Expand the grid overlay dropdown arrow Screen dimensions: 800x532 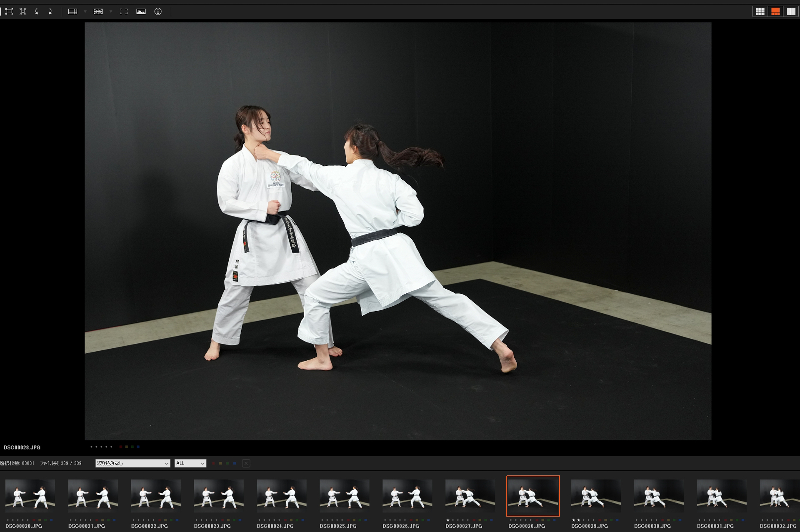tap(111, 12)
